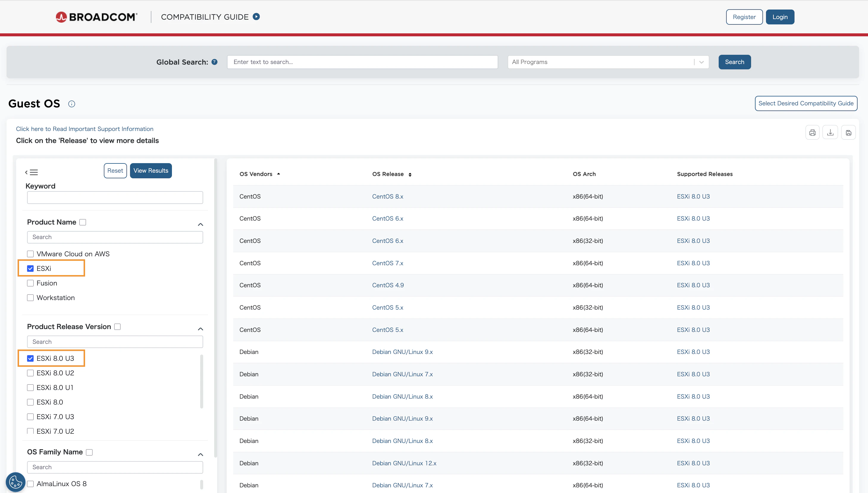Image resolution: width=868 pixels, height=493 pixels.
Task: Click the Keyword input field
Action: coord(115,197)
